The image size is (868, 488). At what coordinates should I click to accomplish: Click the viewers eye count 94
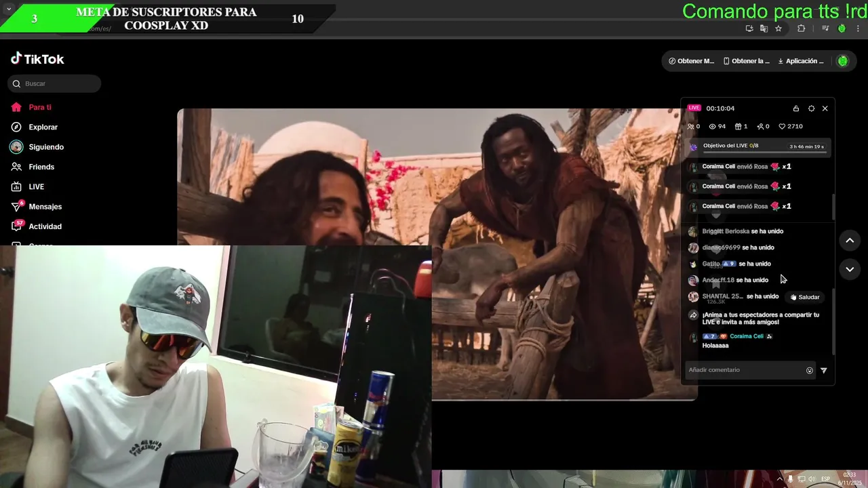tap(717, 127)
